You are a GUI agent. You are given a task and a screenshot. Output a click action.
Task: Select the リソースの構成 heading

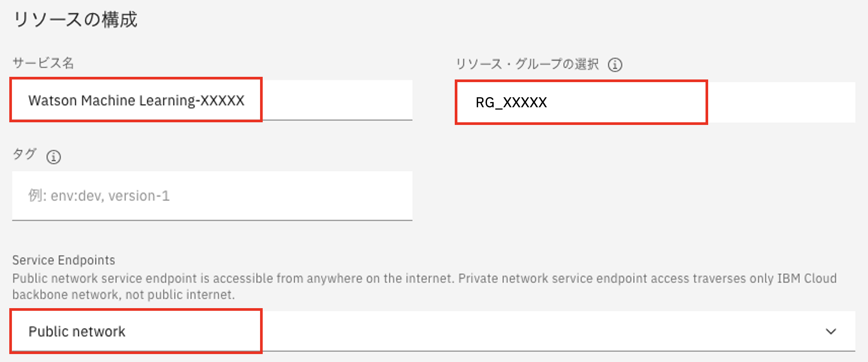click(x=75, y=20)
